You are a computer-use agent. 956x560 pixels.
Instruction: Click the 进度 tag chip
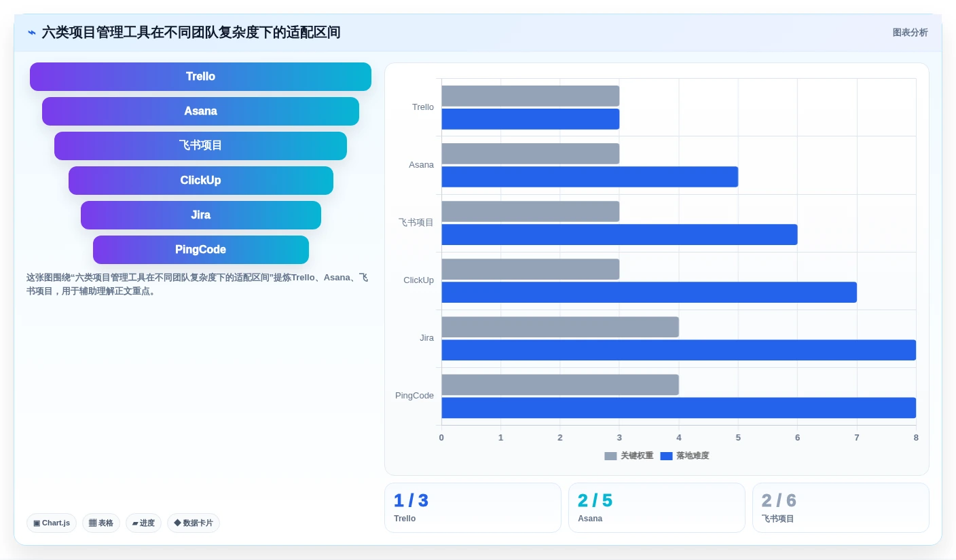coord(143,523)
